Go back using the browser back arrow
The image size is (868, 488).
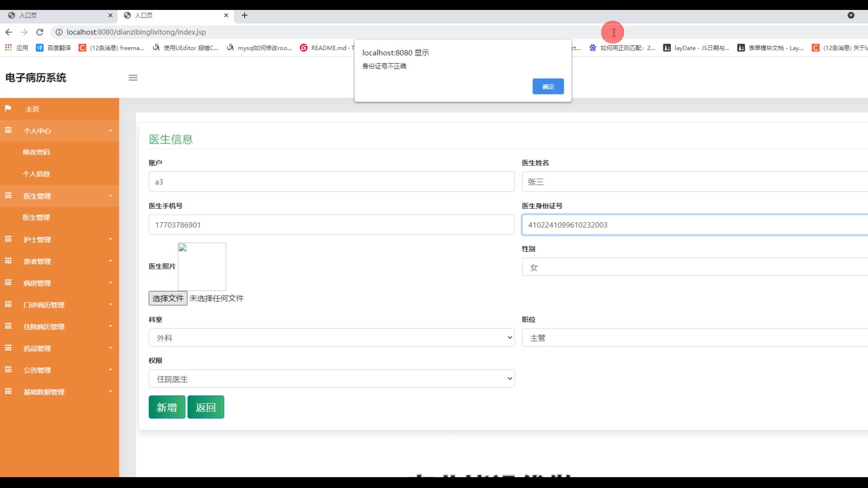click(x=9, y=32)
